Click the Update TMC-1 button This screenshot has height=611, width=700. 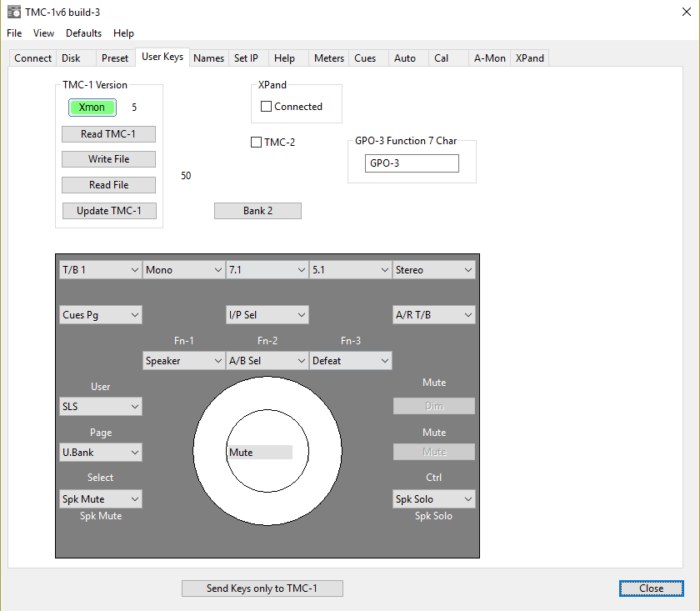[x=108, y=210]
